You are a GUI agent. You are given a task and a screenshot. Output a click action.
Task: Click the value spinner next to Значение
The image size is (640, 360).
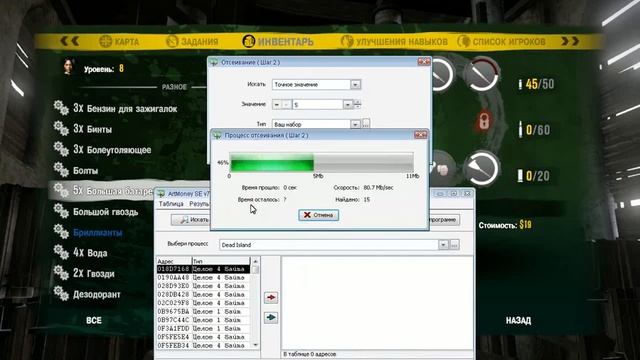(x=357, y=104)
